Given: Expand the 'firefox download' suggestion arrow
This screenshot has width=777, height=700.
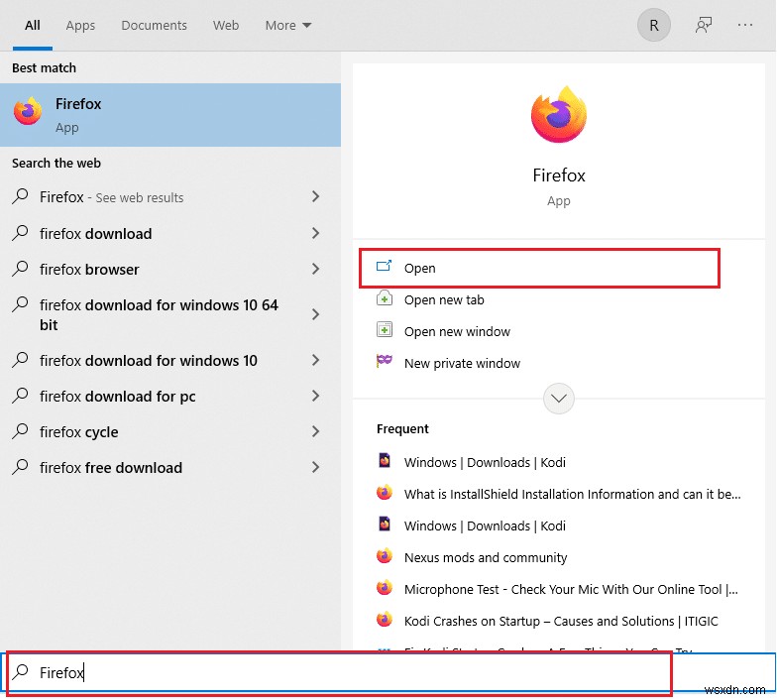Looking at the screenshot, I should (x=315, y=234).
